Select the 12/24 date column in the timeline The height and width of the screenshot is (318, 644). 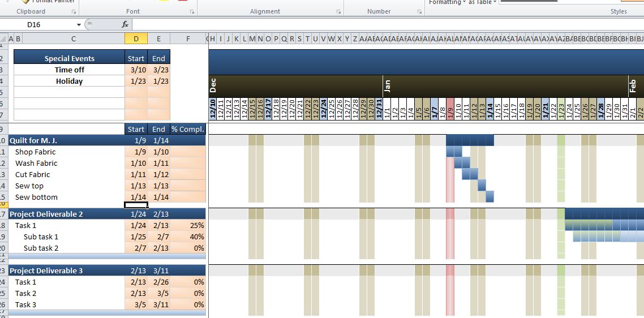(x=324, y=109)
